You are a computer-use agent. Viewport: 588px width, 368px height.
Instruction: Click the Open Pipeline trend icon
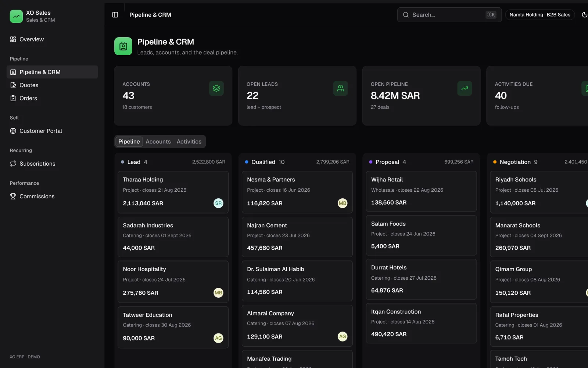(465, 88)
